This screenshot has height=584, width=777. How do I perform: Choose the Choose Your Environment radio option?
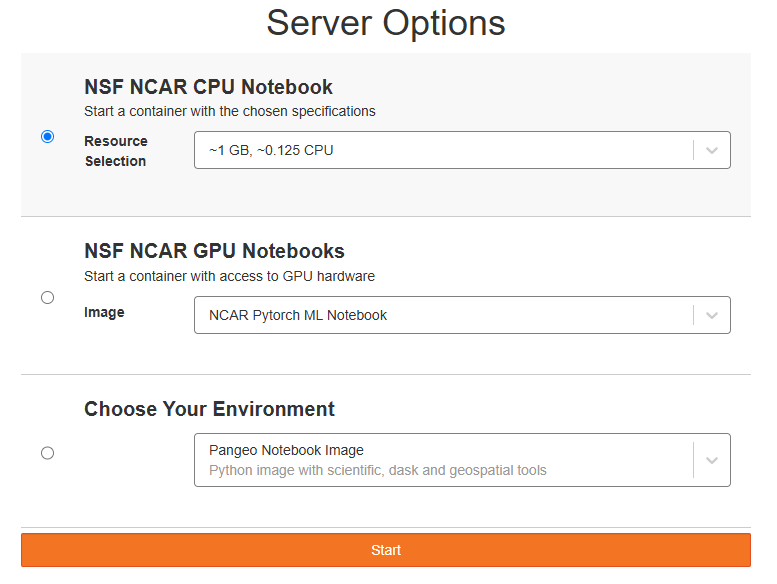[47, 453]
